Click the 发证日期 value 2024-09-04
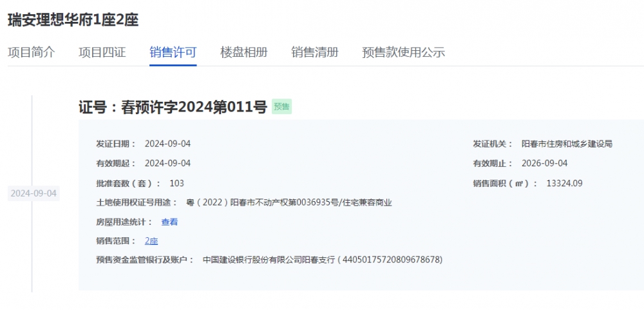 pos(167,144)
